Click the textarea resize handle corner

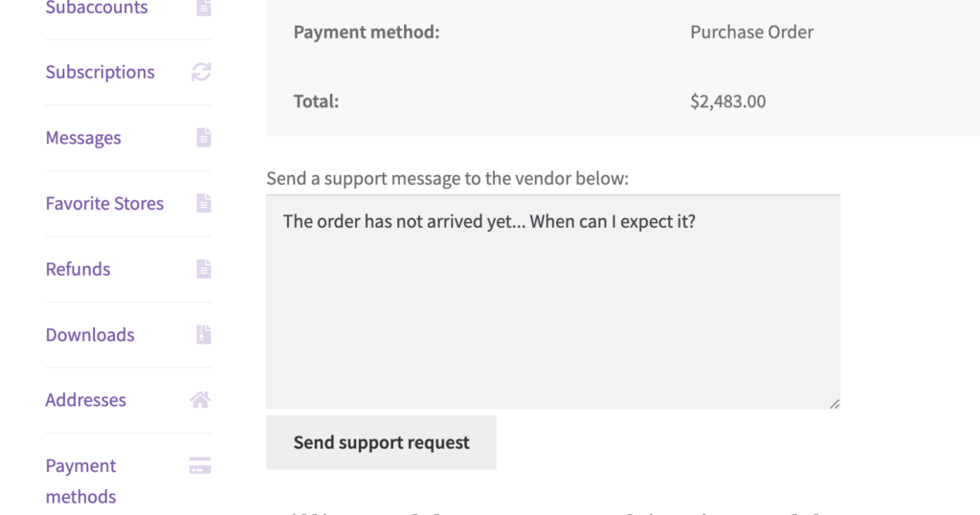pyautogui.click(x=835, y=404)
